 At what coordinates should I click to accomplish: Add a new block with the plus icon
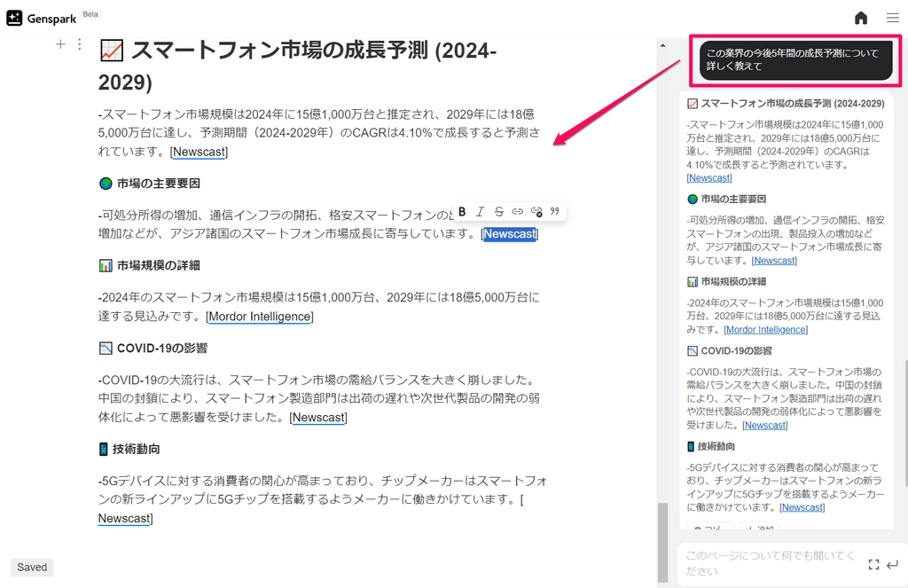pos(60,44)
